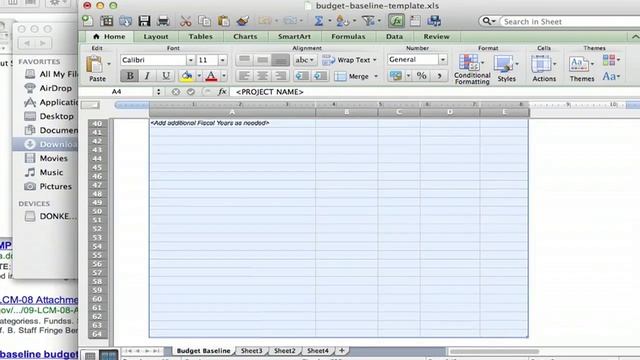Image resolution: width=640 pixels, height=360 pixels.
Task: Toggle middle vertical alignment
Action: point(262,60)
